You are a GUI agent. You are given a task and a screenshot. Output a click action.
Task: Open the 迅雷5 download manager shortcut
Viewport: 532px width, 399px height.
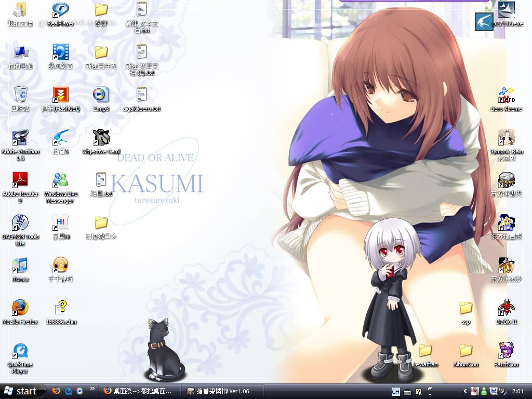point(61,142)
